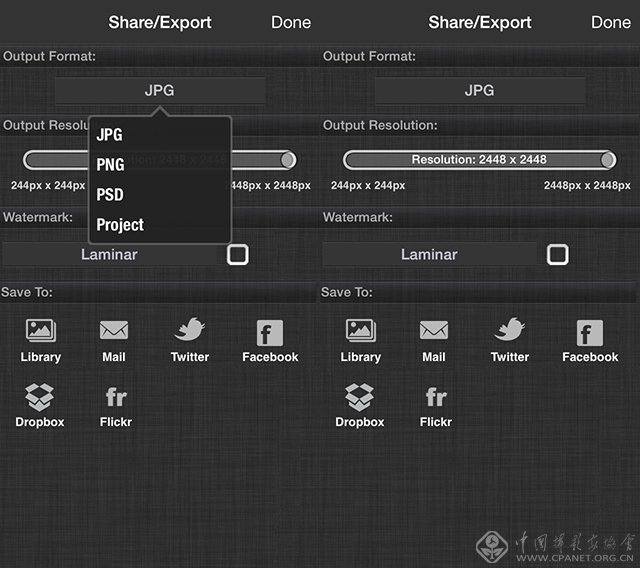Choose PNG from format popup list

click(110, 165)
